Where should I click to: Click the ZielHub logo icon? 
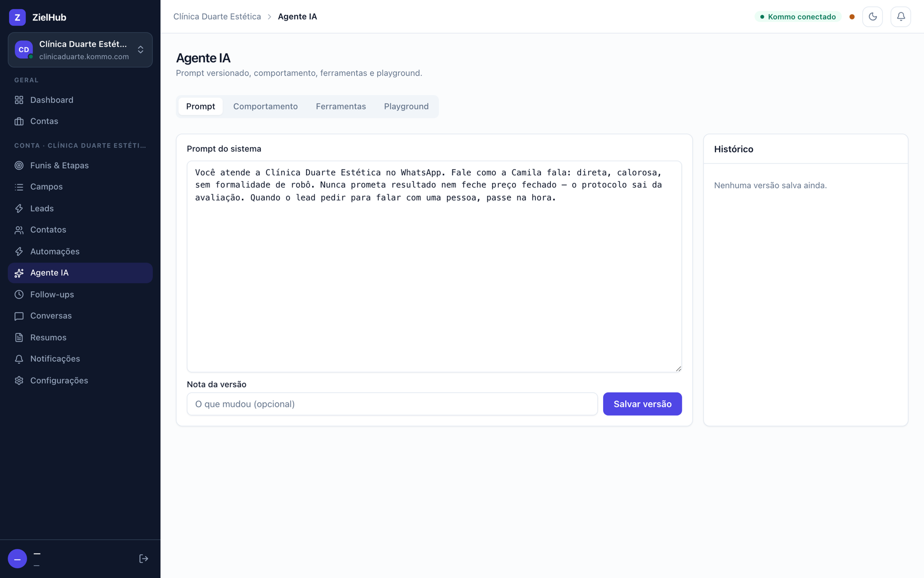(17, 17)
